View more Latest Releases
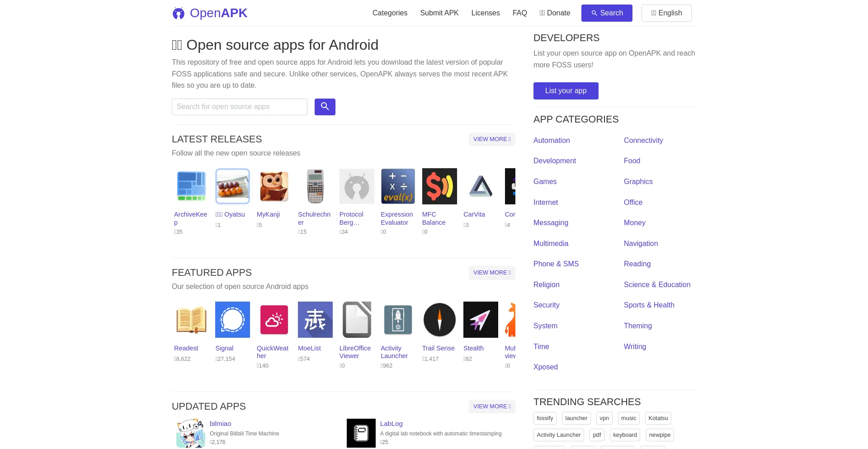This screenshot has width=868, height=449. pyautogui.click(x=492, y=139)
